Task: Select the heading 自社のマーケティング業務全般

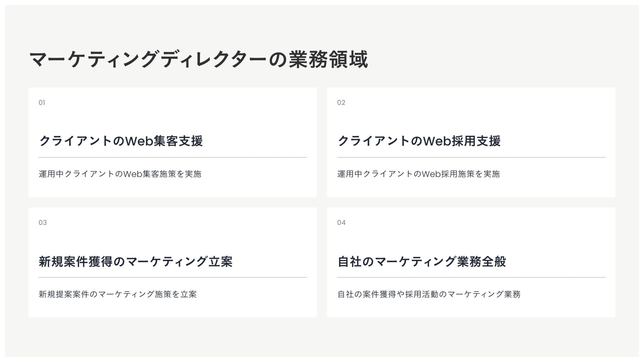Action: point(422,261)
